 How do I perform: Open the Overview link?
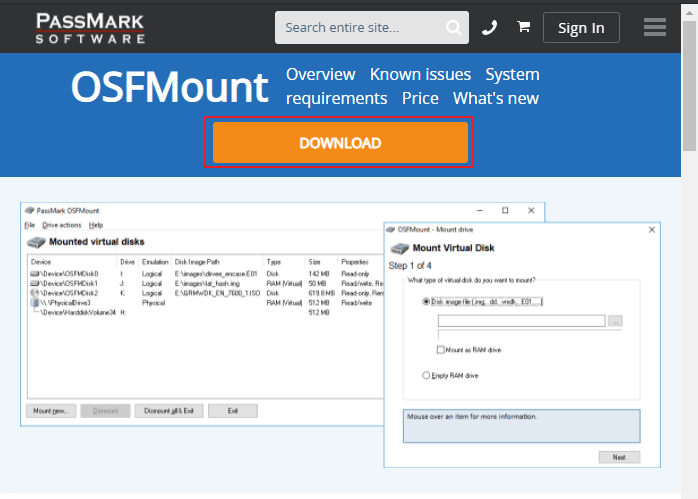pyautogui.click(x=321, y=74)
